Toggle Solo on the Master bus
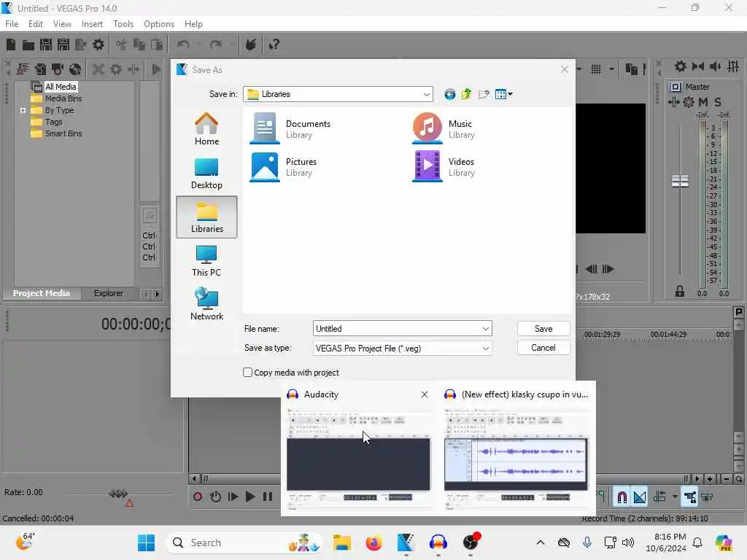This screenshot has height=560, width=747. [718, 102]
